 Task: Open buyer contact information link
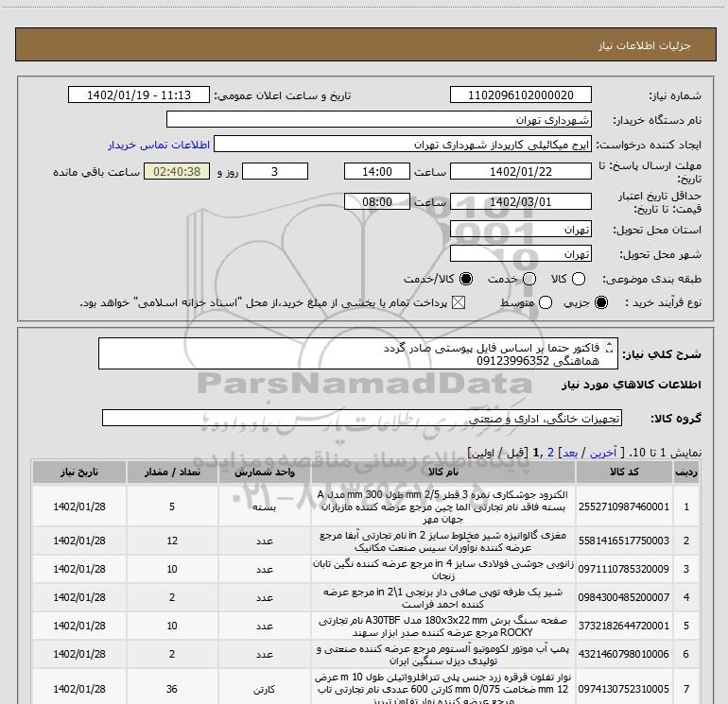(x=159, y=145)
